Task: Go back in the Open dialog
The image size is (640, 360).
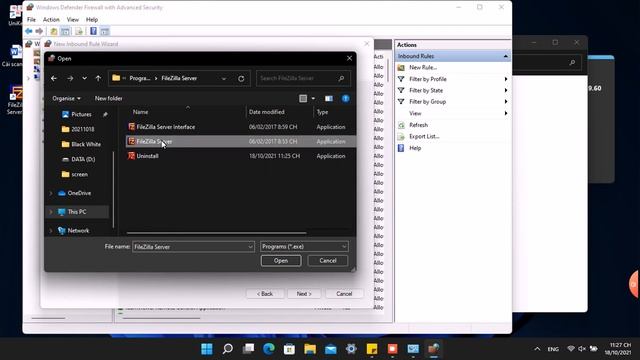Action: [54, 78]
